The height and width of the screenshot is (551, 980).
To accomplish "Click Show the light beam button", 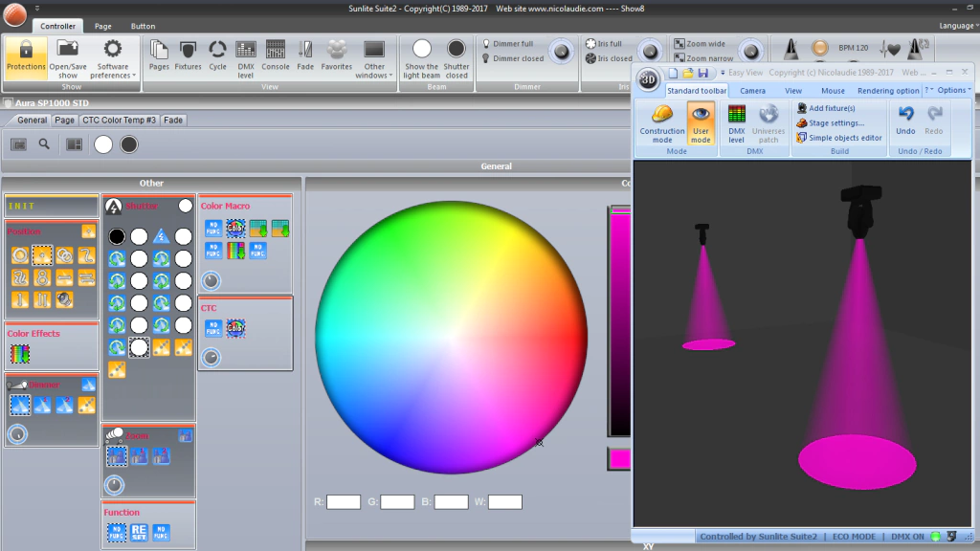I will click(x=421, y=58).
